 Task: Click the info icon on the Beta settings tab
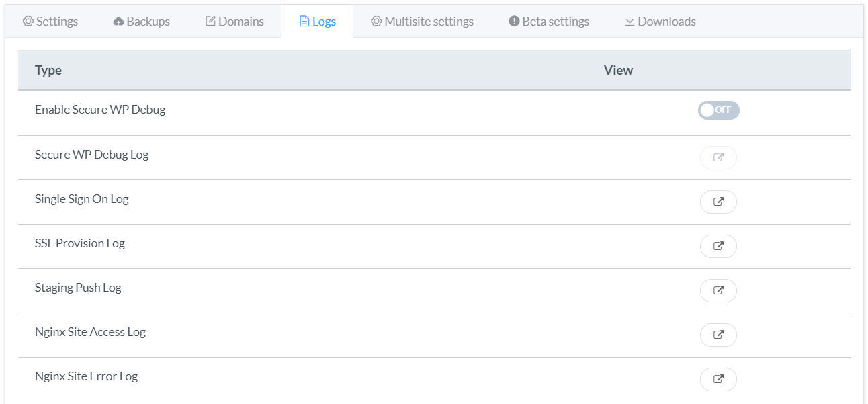tap(514, 21)
